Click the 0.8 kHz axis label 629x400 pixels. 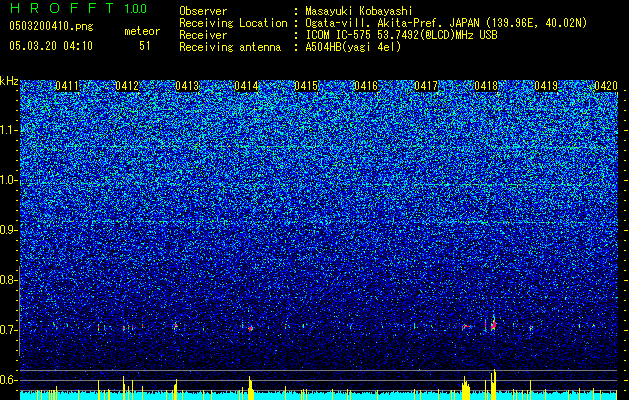[x=7, y=280]
